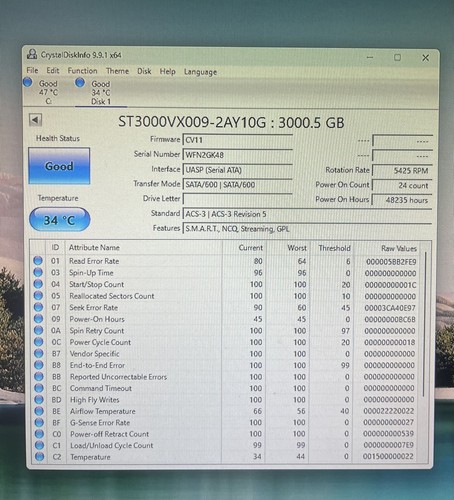Select the Reallocated Sectors Count attribute name
The image size is (454, 500).
112,296
